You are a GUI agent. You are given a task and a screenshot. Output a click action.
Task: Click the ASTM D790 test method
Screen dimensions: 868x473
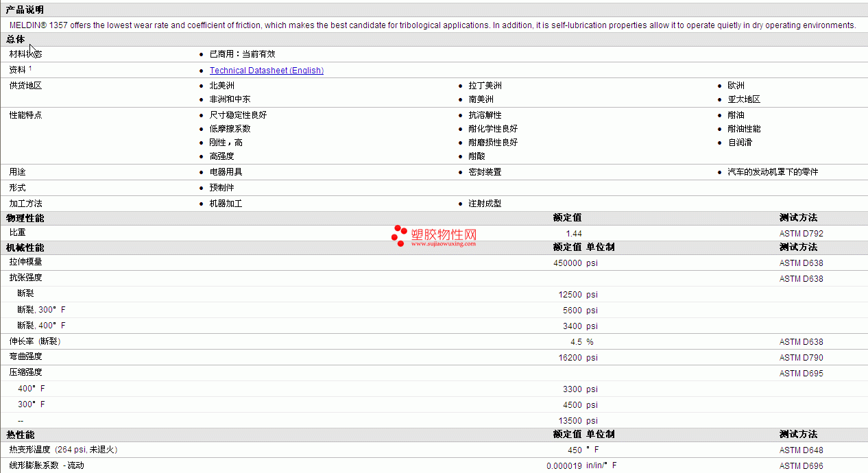pyautogui.click(x=801, y=358)
